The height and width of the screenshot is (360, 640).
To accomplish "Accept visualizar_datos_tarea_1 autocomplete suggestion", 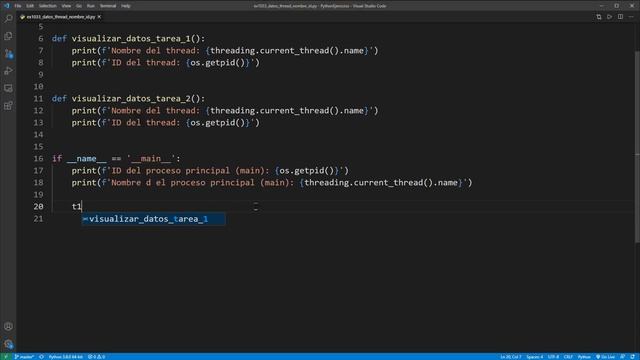I will [153, 219].
